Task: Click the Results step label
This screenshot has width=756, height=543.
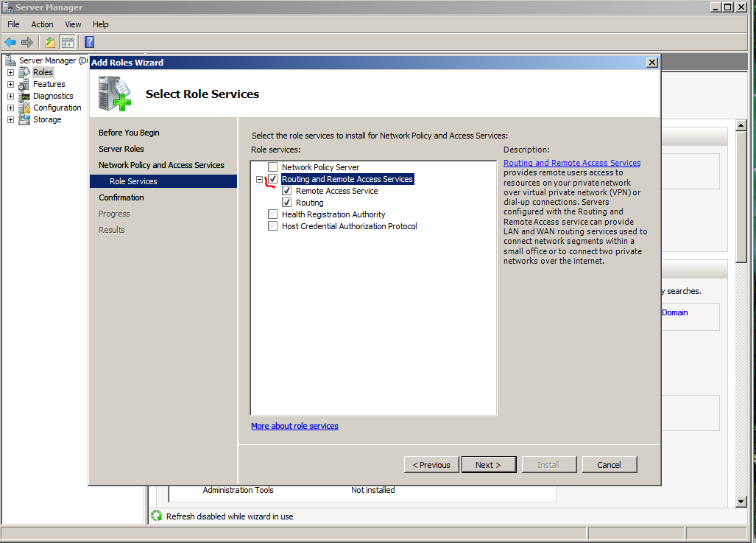Action: (112, 230)
